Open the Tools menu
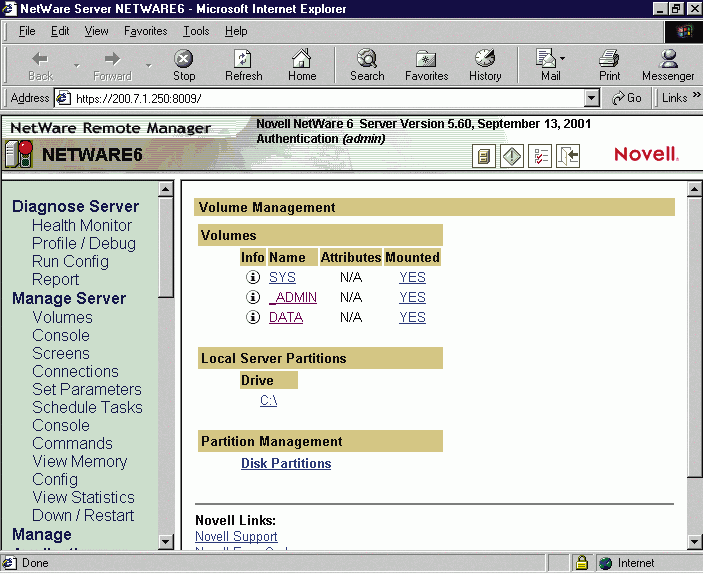 [196, 31]
